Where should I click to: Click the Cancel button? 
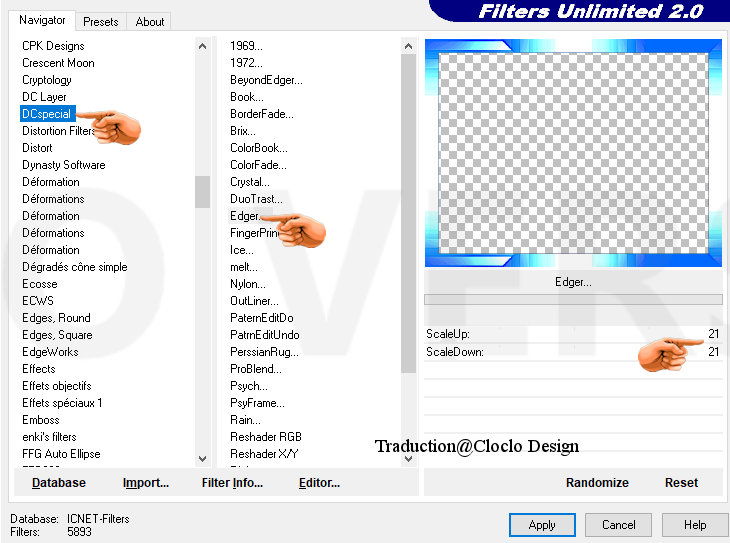coord(618,525)
